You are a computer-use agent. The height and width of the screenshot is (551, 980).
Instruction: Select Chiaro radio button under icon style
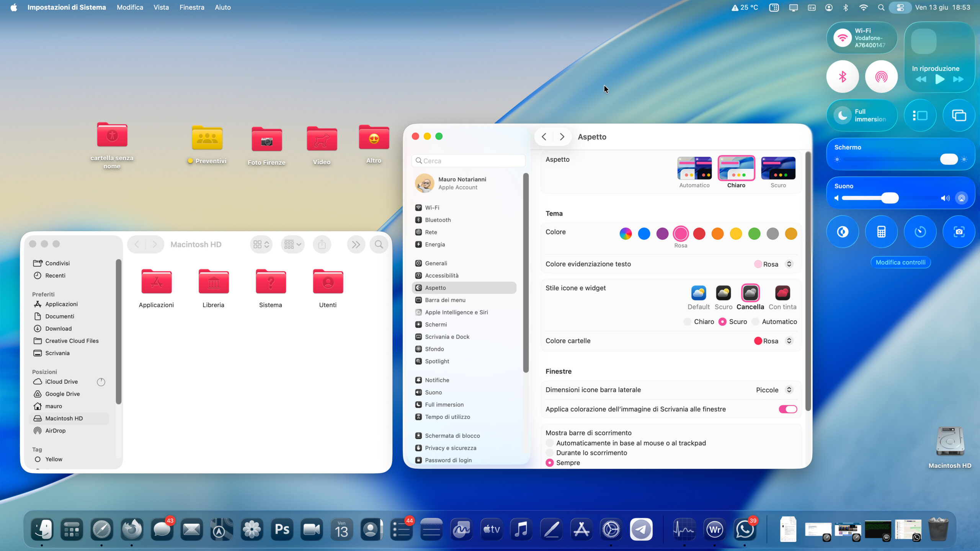tap(688, 322)
